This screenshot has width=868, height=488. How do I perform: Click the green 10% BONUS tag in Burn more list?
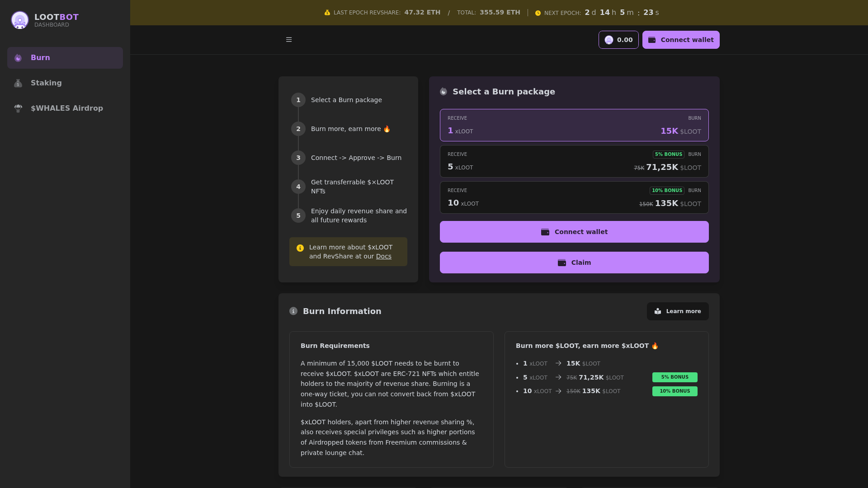675,391
